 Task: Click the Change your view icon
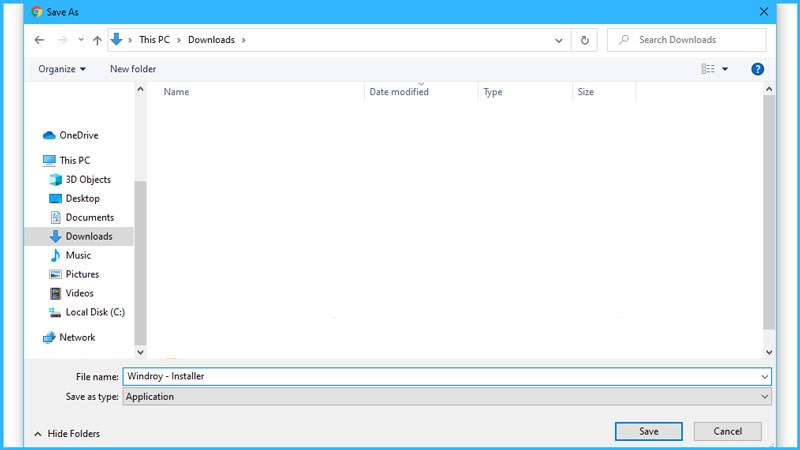(708, 69)
